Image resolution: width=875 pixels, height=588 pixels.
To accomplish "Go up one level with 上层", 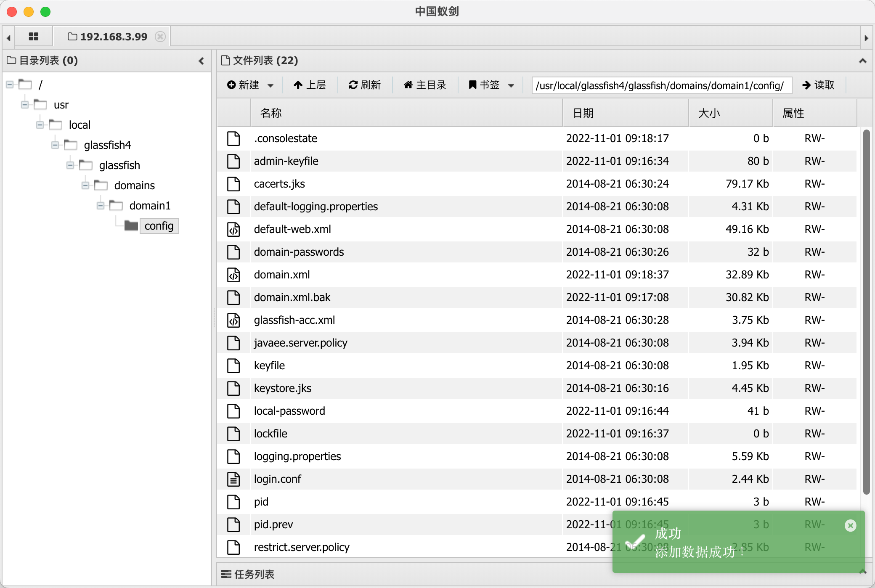I will (x=310, y=85).
